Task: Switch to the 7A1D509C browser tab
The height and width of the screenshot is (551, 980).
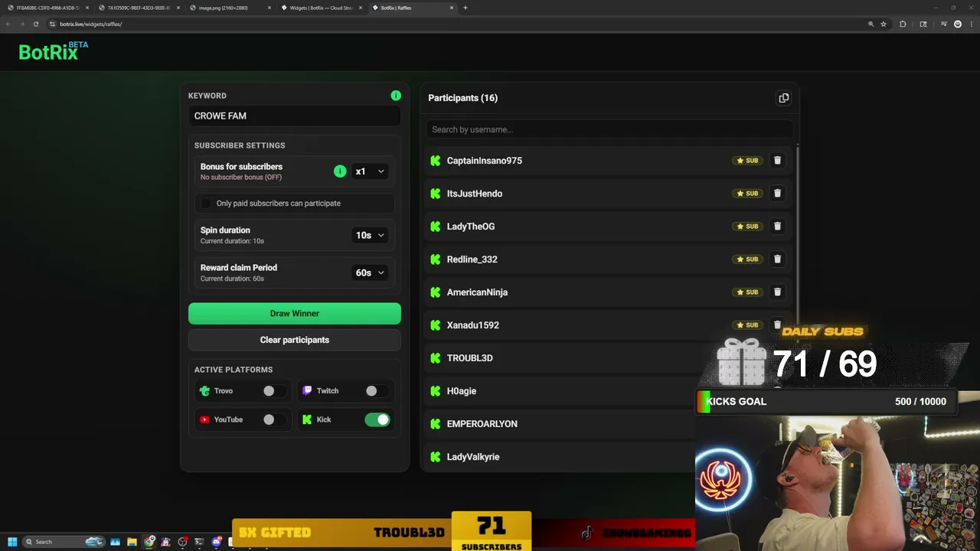Action: click(139, 8)
